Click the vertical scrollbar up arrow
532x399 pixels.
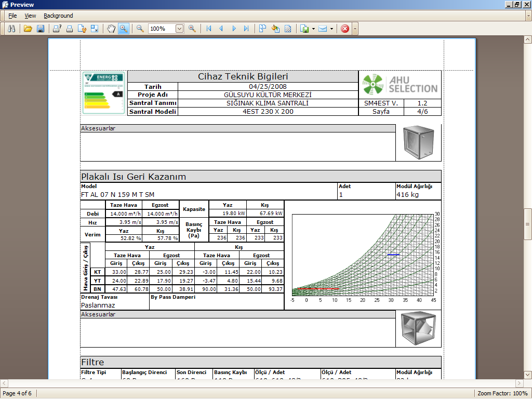[x=528, y=39]
